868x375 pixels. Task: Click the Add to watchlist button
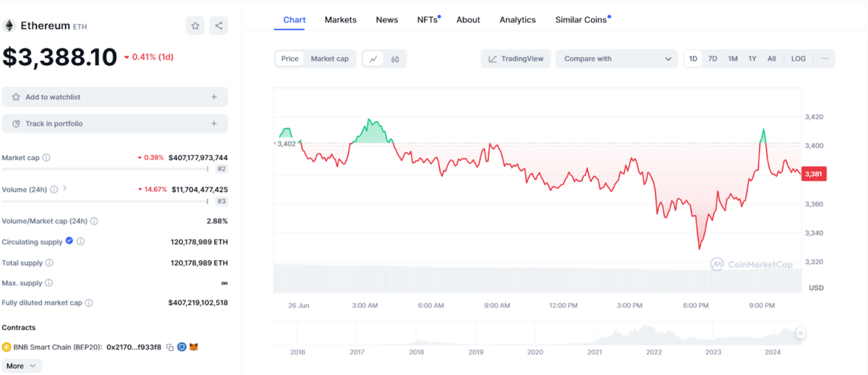pyautogui.click(x=114, y=97)
